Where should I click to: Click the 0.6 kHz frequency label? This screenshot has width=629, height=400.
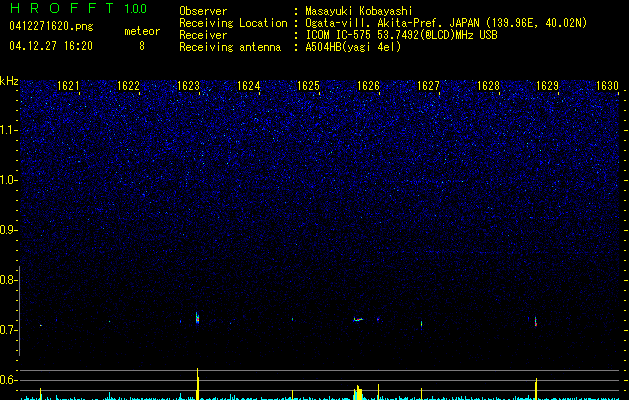[x=8, y=380]
